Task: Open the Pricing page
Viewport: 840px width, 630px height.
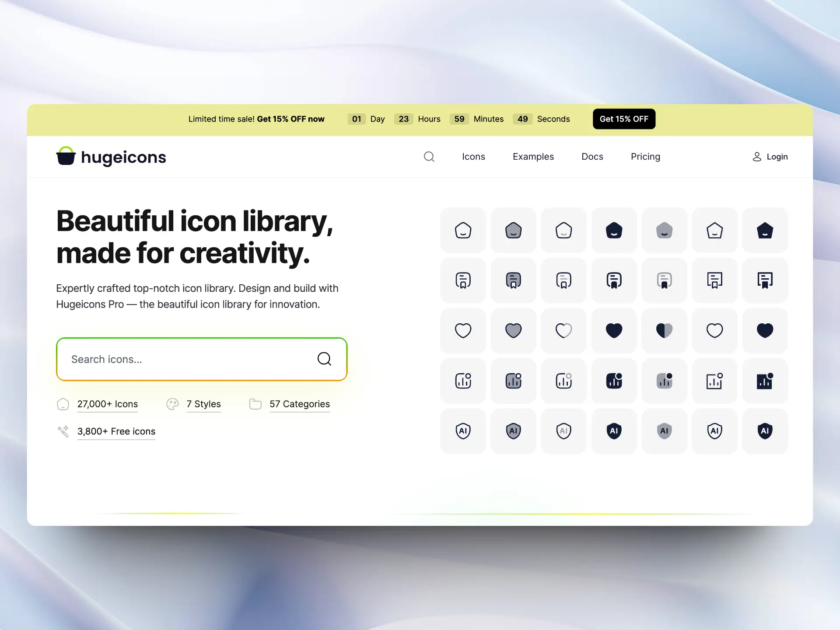Action: (x=645, y=157)
